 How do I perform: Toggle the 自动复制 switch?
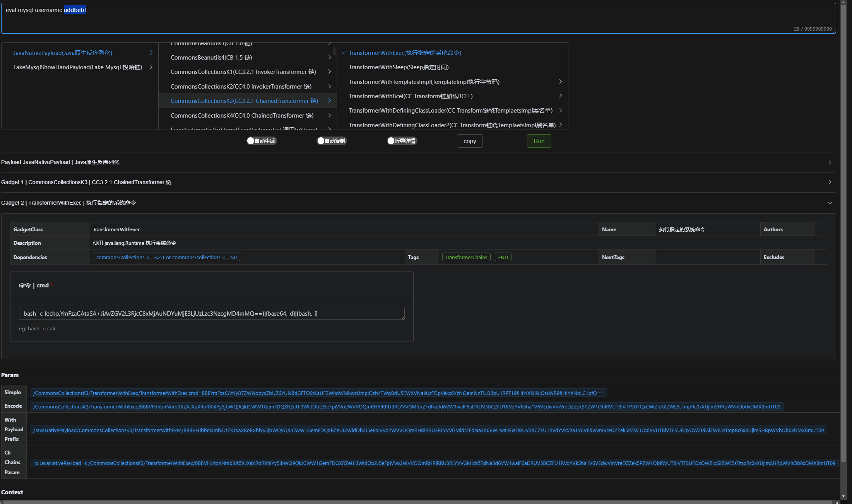coord(332,141)
